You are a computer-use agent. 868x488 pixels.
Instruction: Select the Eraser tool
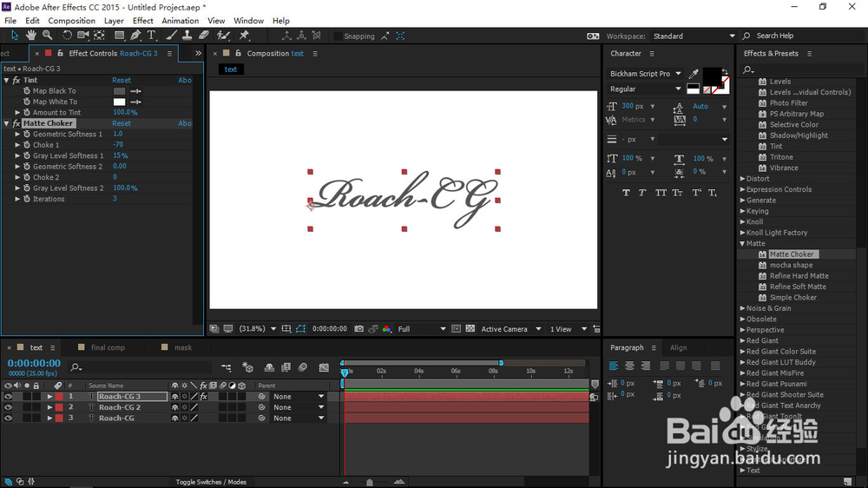[x=204, y=36]
